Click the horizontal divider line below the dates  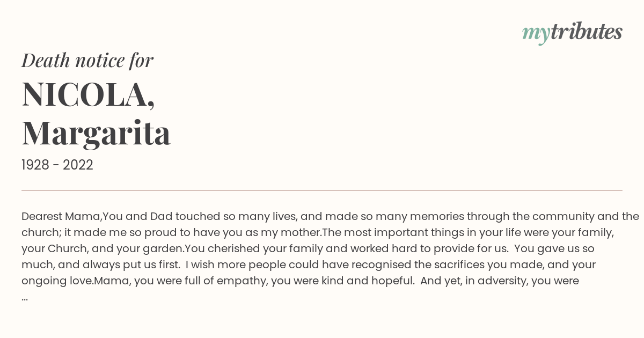[x=322, y=190]
